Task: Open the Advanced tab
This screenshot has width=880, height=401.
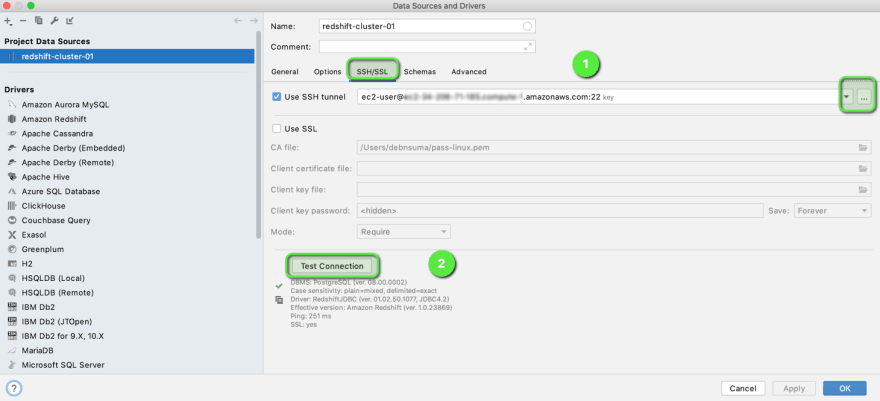Action: point(469,72)
